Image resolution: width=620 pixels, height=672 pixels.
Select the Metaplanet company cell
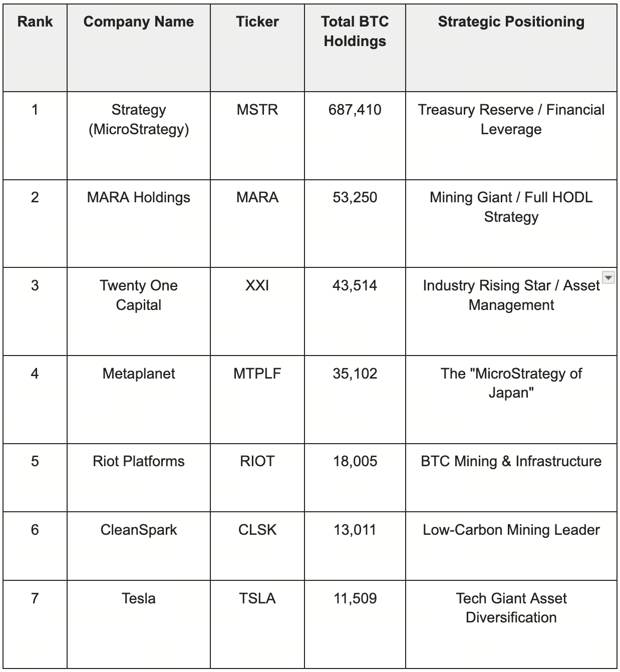coord(139,374)
